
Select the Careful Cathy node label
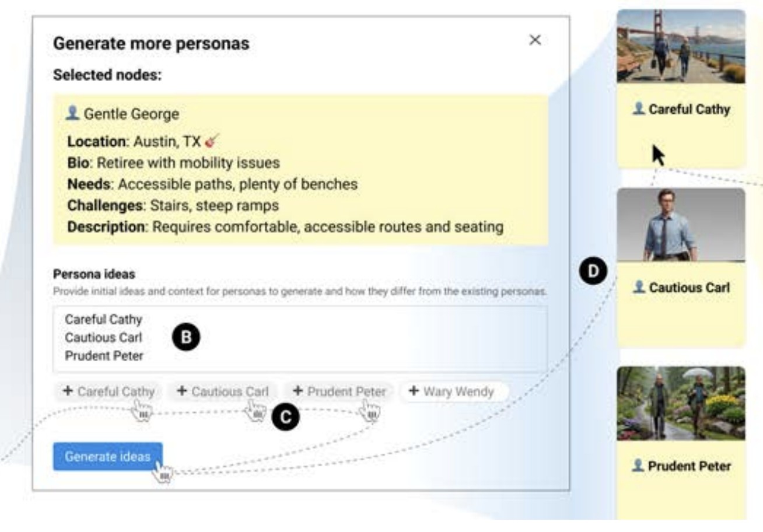point(689,109)
